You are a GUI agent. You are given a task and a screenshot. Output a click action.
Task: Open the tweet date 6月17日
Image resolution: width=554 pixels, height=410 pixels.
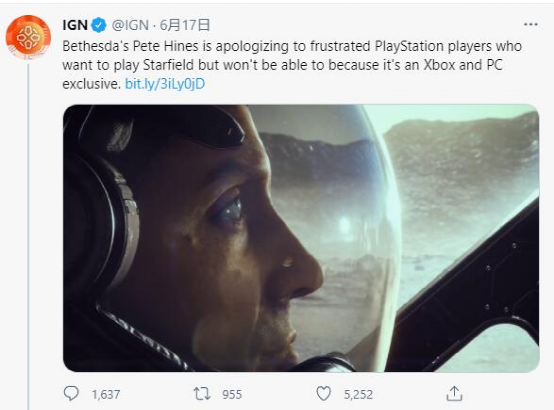pyautogui.click(x=185, y=25)
